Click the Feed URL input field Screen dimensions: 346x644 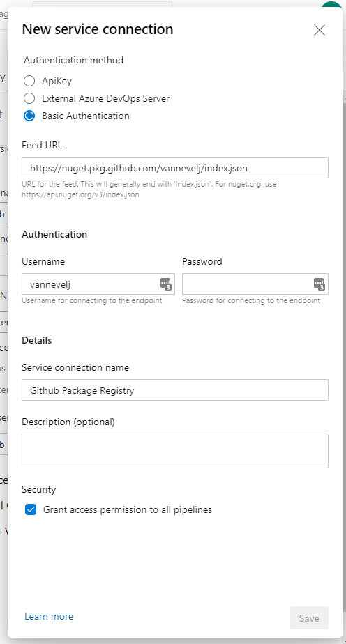[x=175, y=167]
